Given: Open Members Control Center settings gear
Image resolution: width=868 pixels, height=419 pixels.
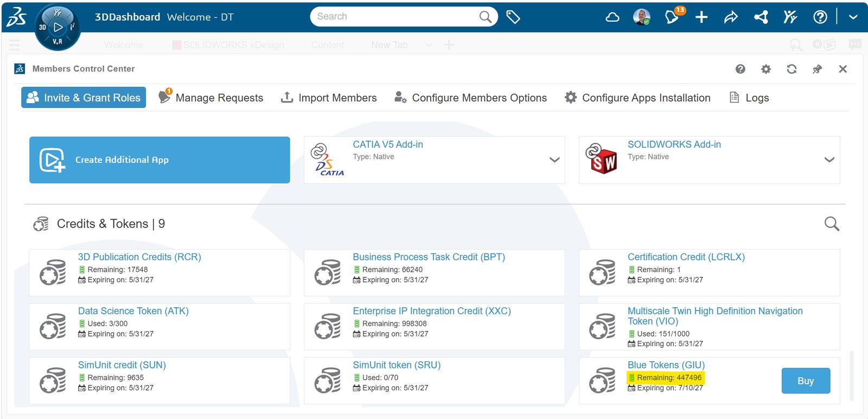Looking at the screenshot, I should click(x=766, y=69).
